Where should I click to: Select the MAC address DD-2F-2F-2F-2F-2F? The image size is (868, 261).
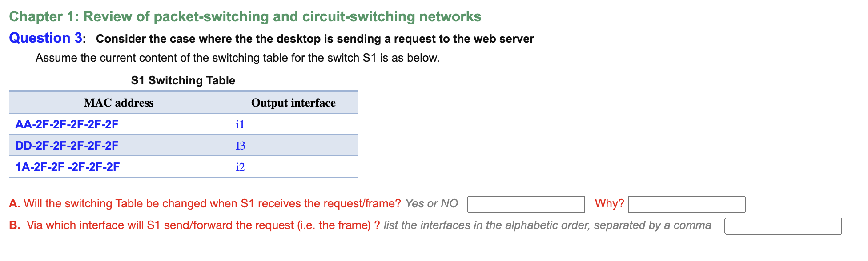[67, 145]
